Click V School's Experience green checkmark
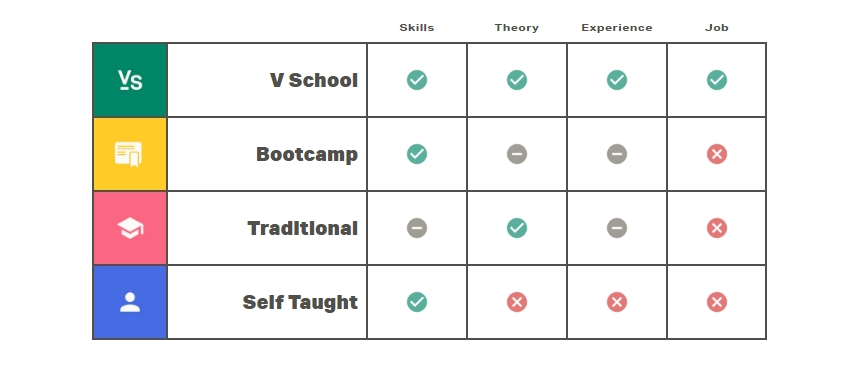This screenshot has height=375, width=852. [617, 80]
